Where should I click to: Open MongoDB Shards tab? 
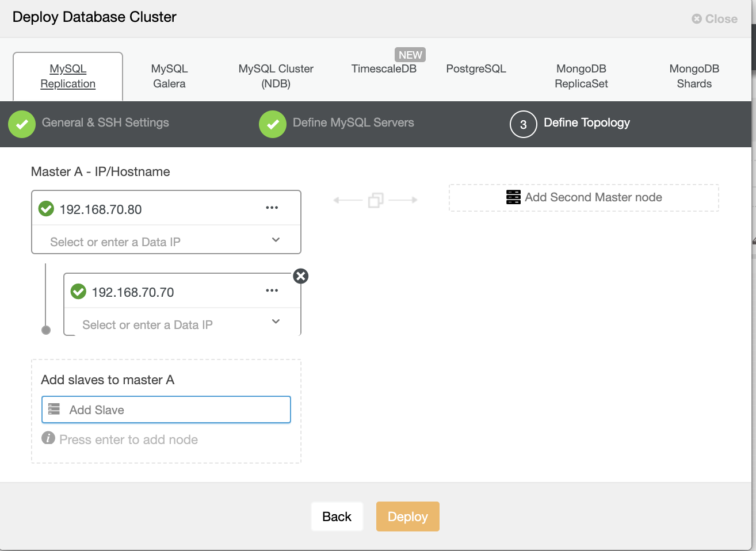[694, 76]
